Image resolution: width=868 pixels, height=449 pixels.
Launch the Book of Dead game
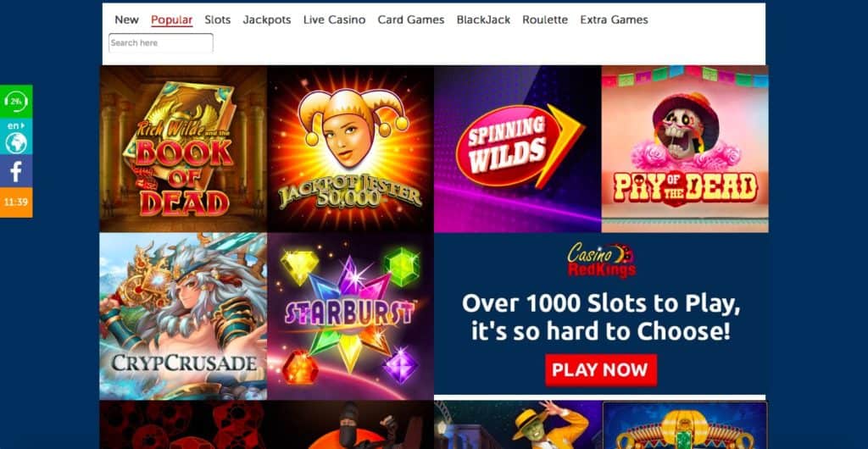coord(183,149)
